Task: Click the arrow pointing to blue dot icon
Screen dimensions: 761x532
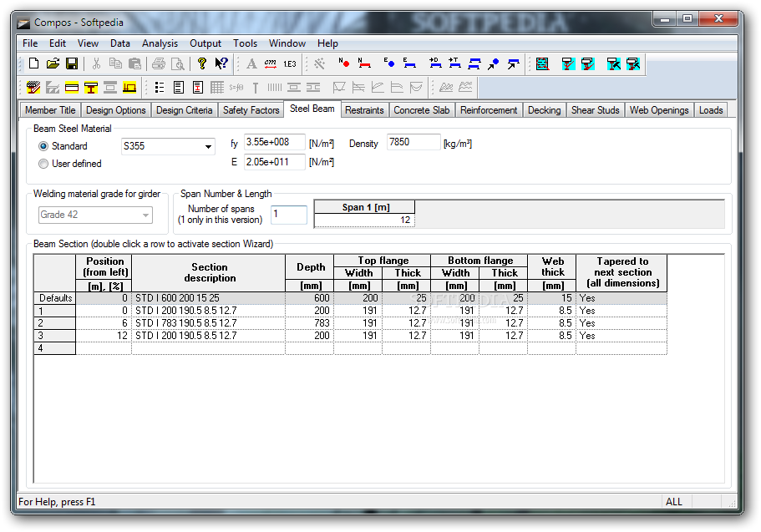Action: pyautogui.click(x=494, y=63)
